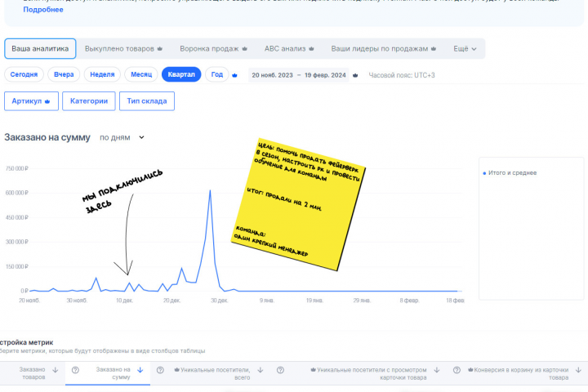Toggle Итого и среднее legend item
This screenshot has height=392, width=588.
tap(510, 173)
